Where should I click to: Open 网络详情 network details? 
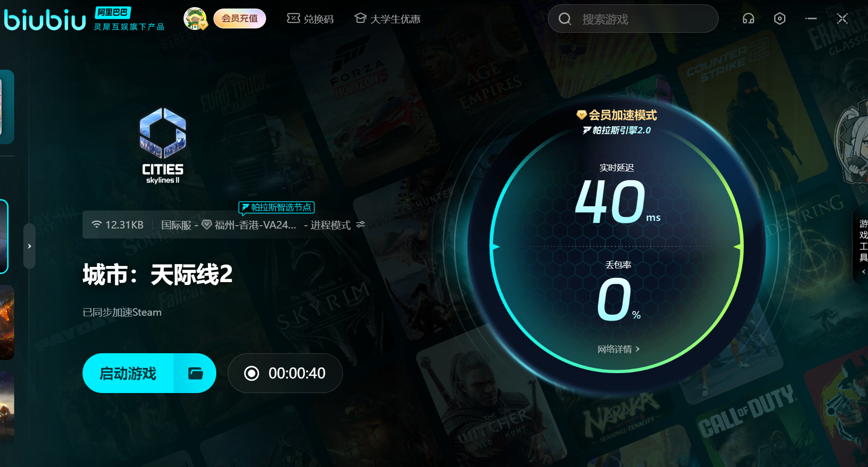tap(619, 349)
